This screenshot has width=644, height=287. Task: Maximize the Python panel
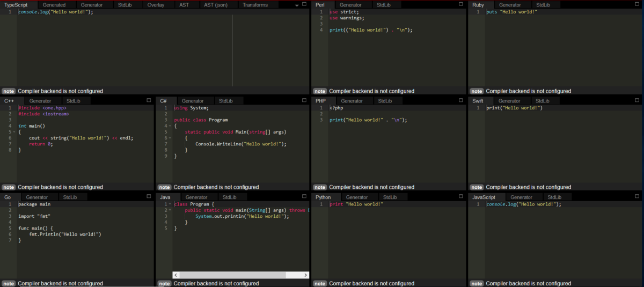460,197
